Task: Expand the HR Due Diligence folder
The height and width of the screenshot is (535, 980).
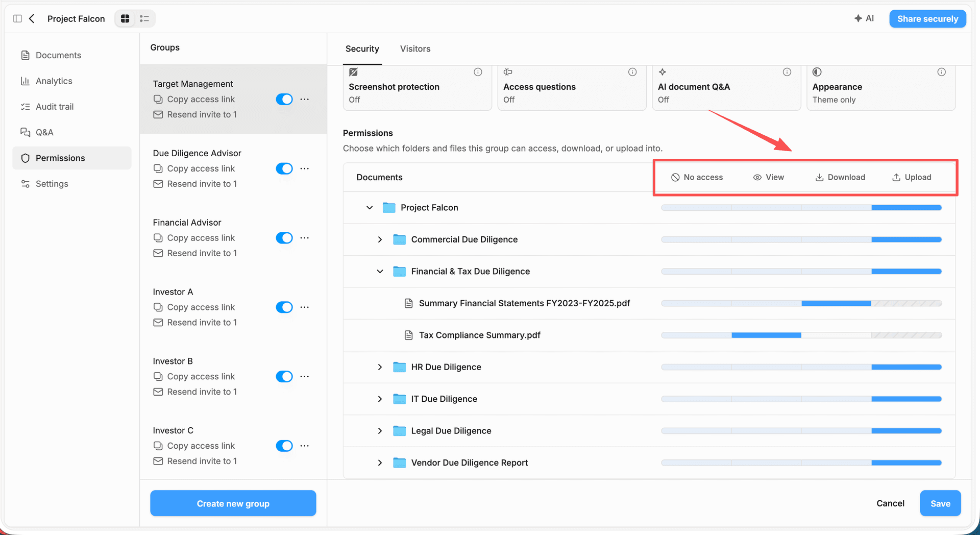Action: pyautogui.click(x=380, y=367)
